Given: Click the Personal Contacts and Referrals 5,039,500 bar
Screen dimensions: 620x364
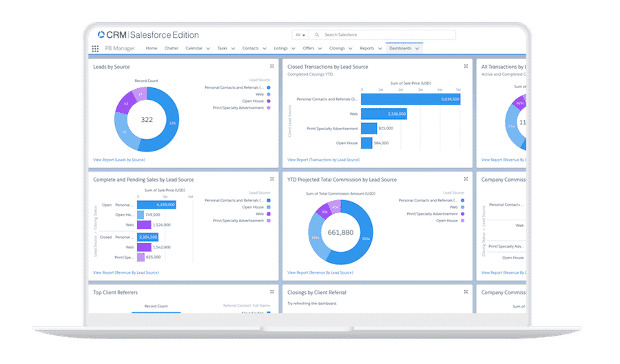Looking at the screenshot, I should point(411,99).
